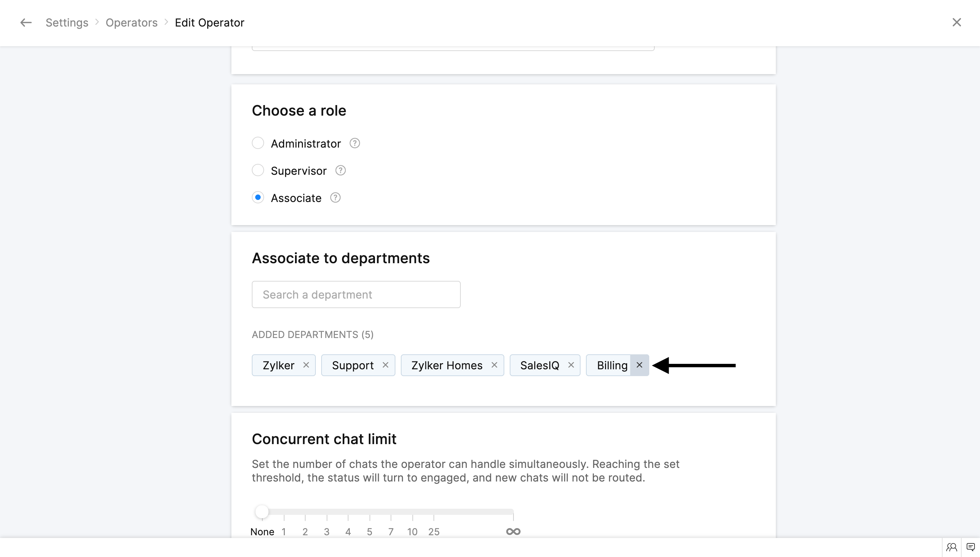980x557 pixels.
Task: Go to Operators breadcrumb
Action: (131, 22)
